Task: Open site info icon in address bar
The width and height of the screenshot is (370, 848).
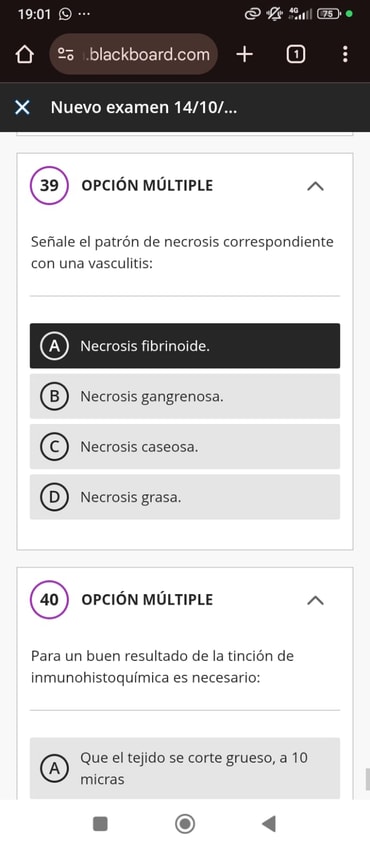Action: tap(66, 54)
